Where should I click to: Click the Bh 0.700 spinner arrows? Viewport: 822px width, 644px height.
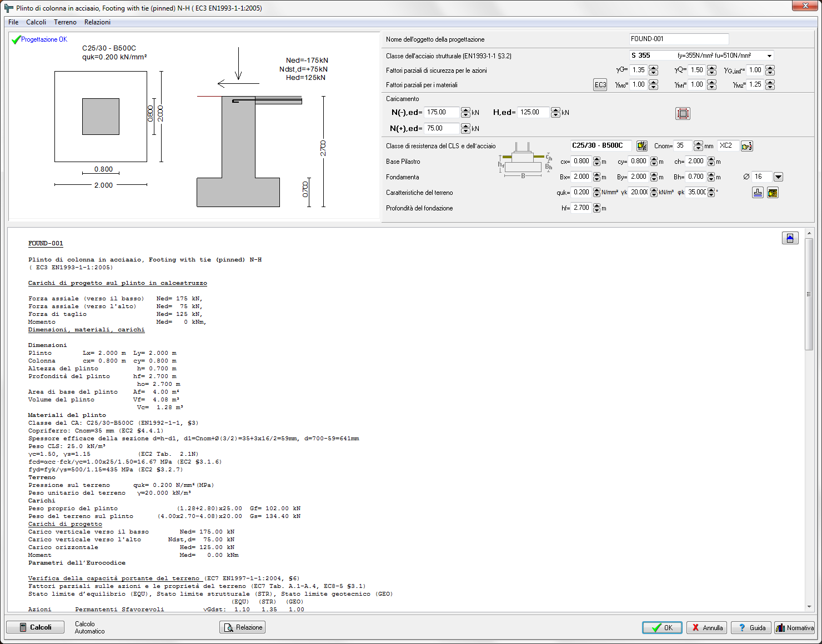pyautogui.click(x=711, y=177)
